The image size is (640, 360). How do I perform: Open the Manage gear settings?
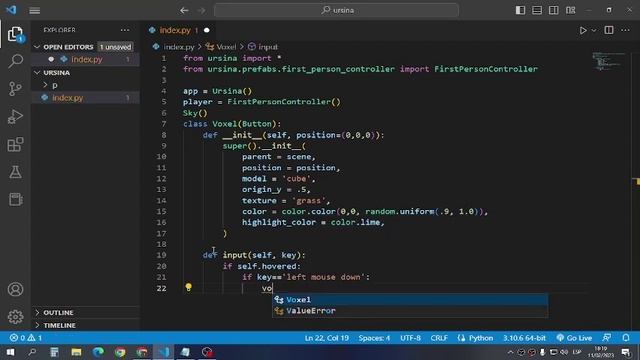click(x=15, y=317)
